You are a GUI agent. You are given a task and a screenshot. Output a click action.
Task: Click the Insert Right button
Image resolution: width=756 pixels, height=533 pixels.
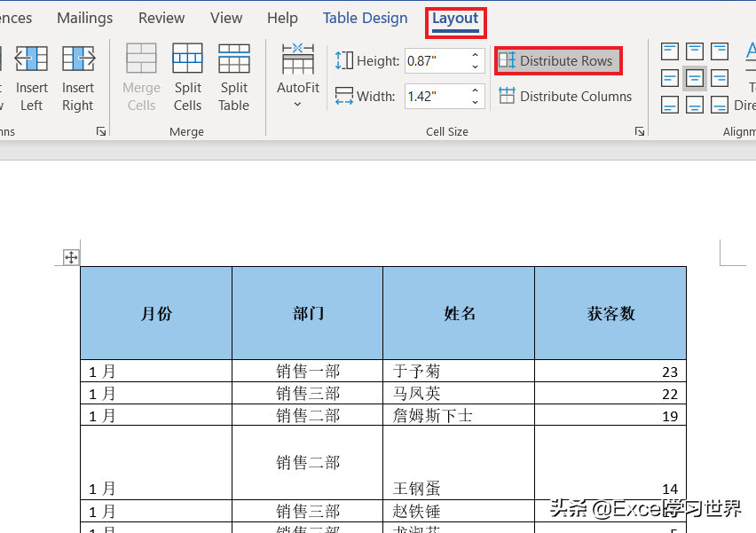(x=78, y=79)
